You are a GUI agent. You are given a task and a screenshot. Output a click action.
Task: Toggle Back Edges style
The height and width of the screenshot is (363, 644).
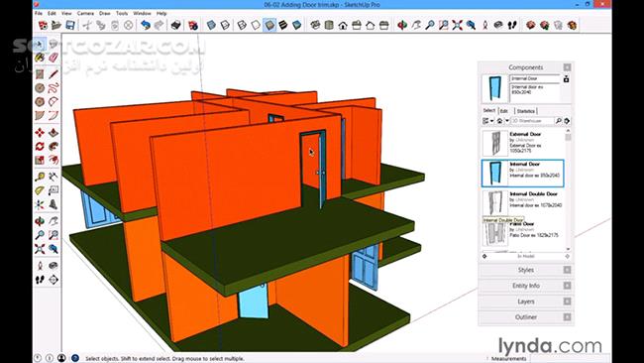pyautogui.click(x=225, y=26)
